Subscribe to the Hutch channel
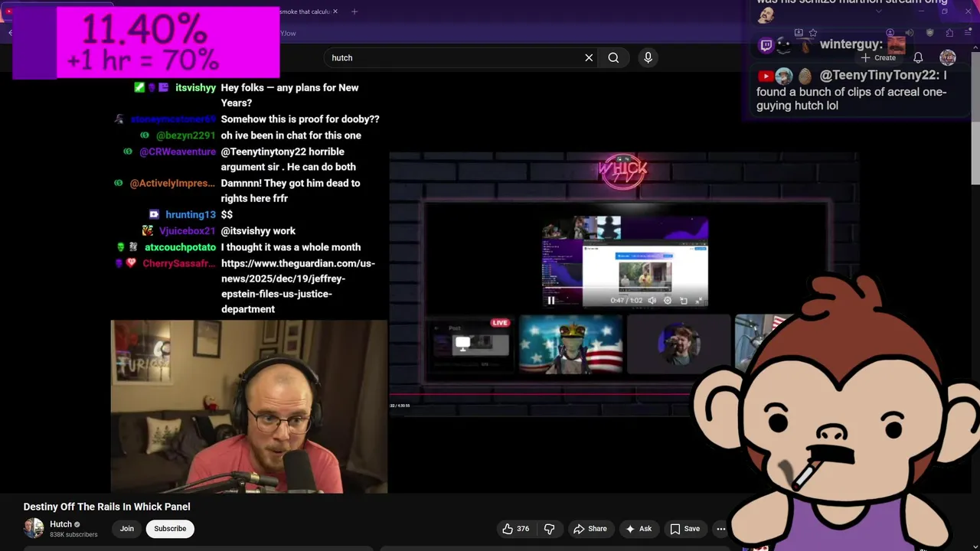 pyautogui.click(x=170, y=529)
